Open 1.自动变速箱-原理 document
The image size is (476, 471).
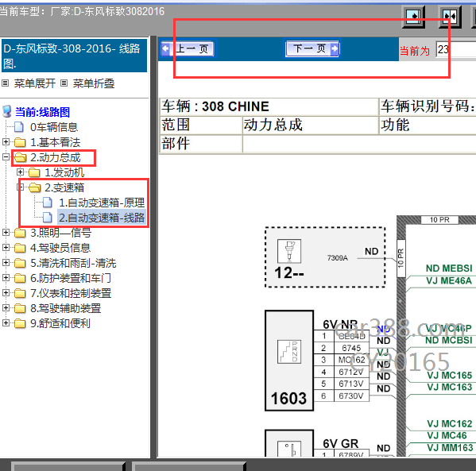102,203
